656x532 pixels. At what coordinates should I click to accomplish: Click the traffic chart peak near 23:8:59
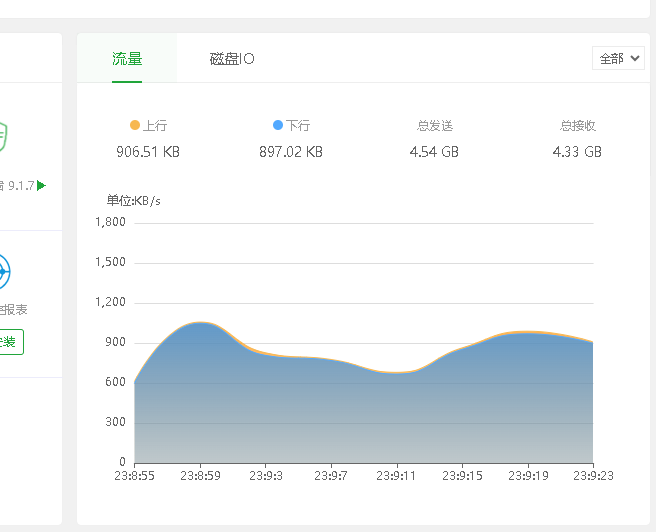tap(200, 322)
